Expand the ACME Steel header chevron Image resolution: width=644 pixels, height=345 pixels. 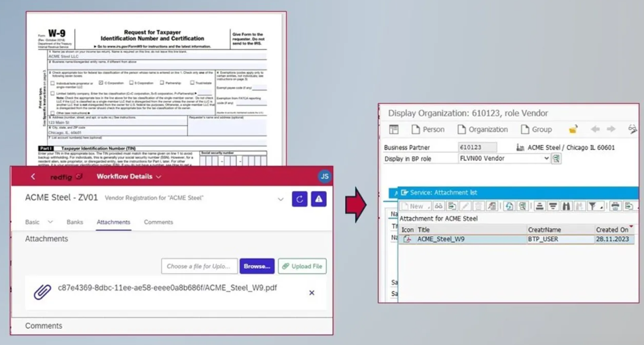[281, 199]
